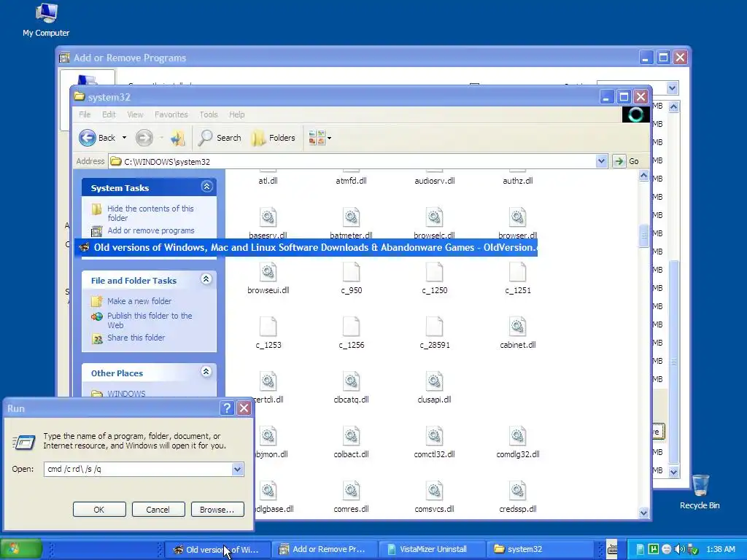Select the c_1250 file icon
This screenshot has width=747, height=560.
(435, 273)
